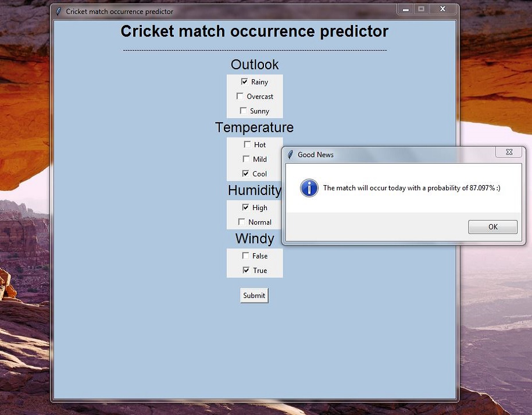Select the Normal humidity checkbox
This screenshot has width=532, height=415.
(x=241, y=222)
